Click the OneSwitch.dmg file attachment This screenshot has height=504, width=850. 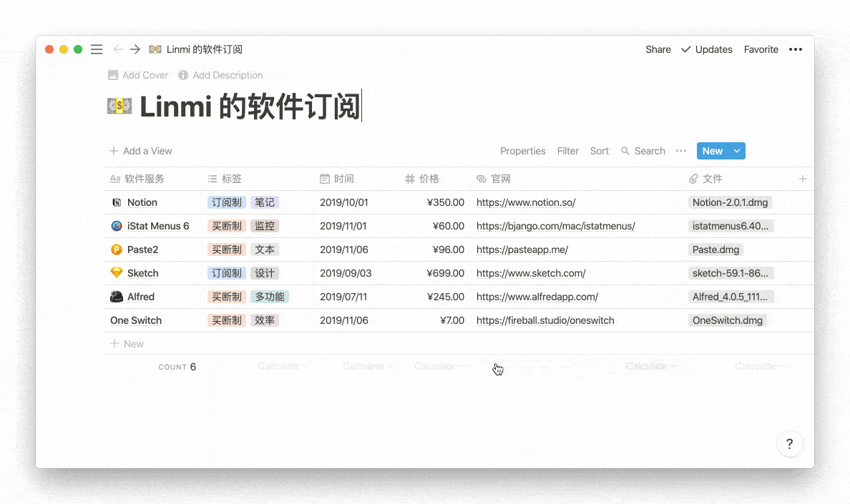(x=728, y=320)
